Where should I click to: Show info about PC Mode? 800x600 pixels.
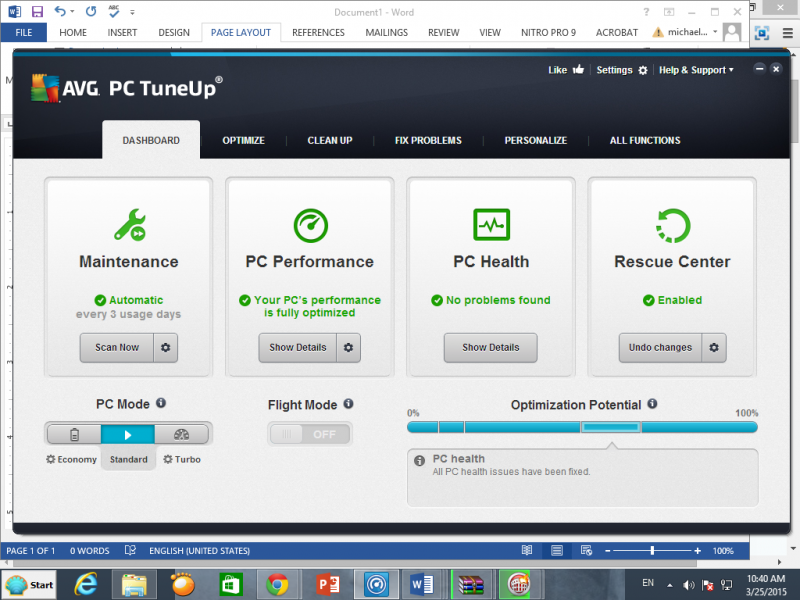[161, 403]
